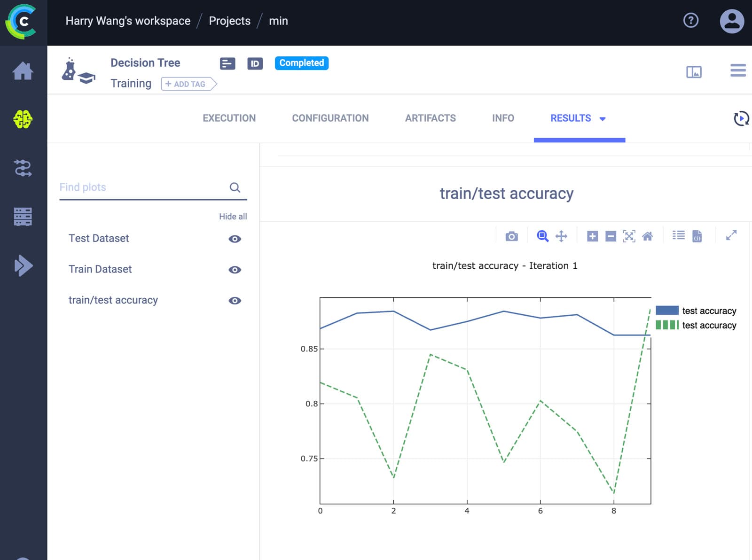The width and height of the screenshot is (752, 560).
Task: Hide the train/test accuracy plot
Action: (x=235, y=301)
